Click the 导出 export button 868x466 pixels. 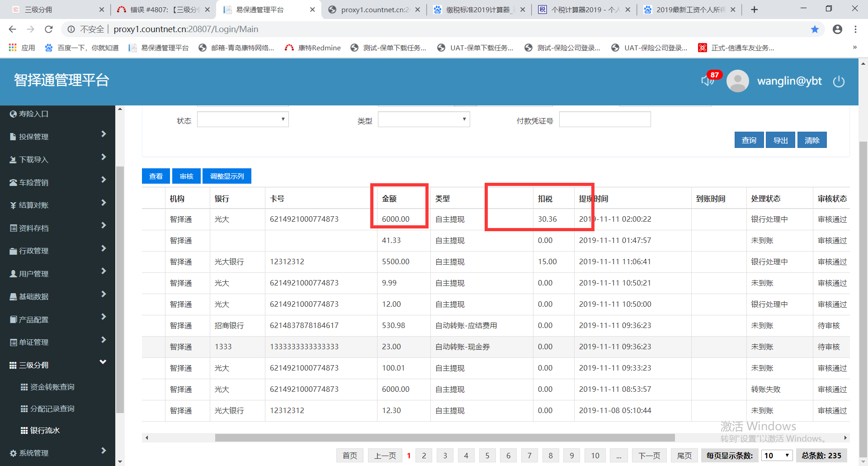coord(780,140)
